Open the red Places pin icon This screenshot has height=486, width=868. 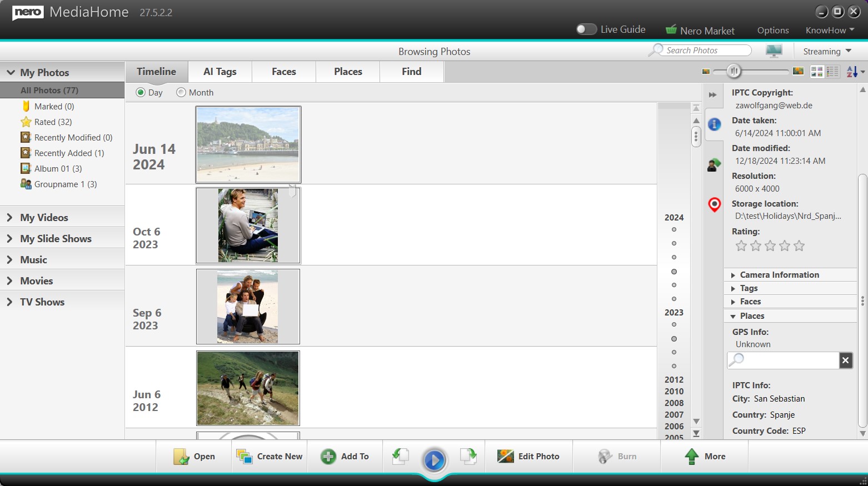coord(714,205)
